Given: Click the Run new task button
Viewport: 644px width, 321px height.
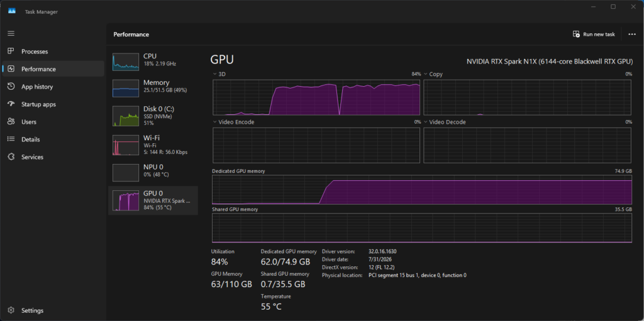Looking at the screenshot, I should pos(594,35).
